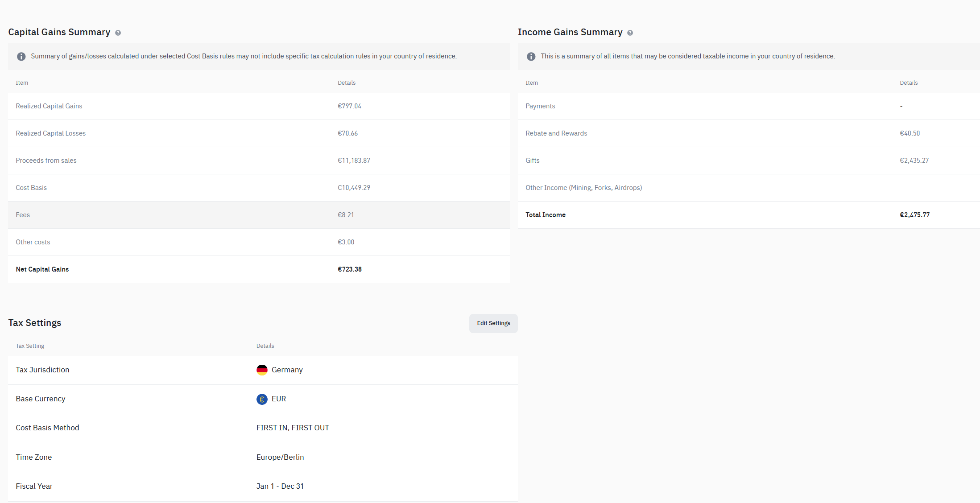Click Income Gains Summary help icon
Screen dimensions: 980x503
630,33
